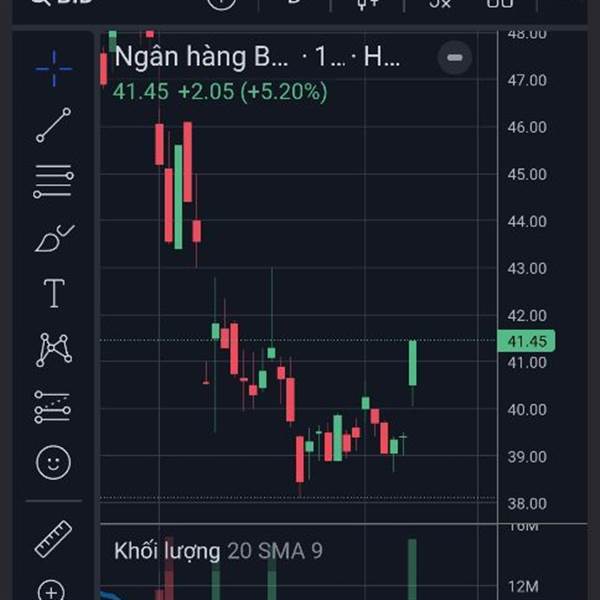Open the D time interval dropdown
This screenshot has width=600, height=600.
click(293, 3)
